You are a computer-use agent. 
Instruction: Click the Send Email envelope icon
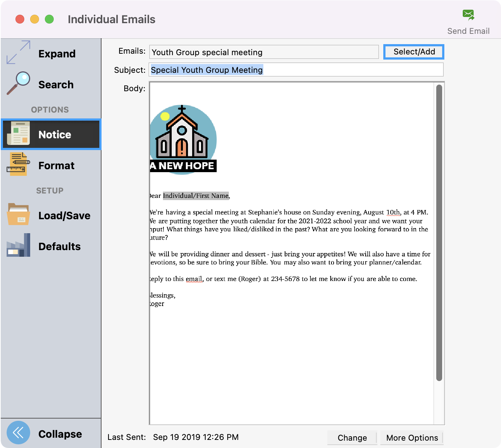(468, 15)
